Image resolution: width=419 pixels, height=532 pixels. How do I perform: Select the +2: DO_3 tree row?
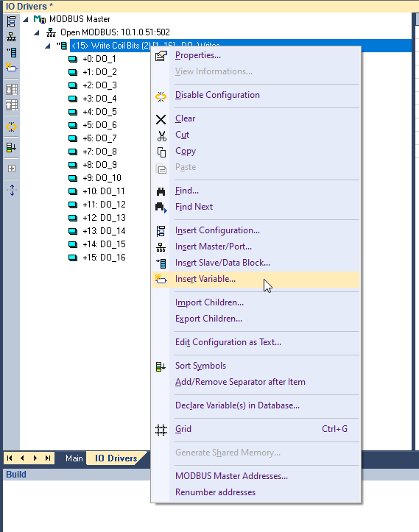99,85
